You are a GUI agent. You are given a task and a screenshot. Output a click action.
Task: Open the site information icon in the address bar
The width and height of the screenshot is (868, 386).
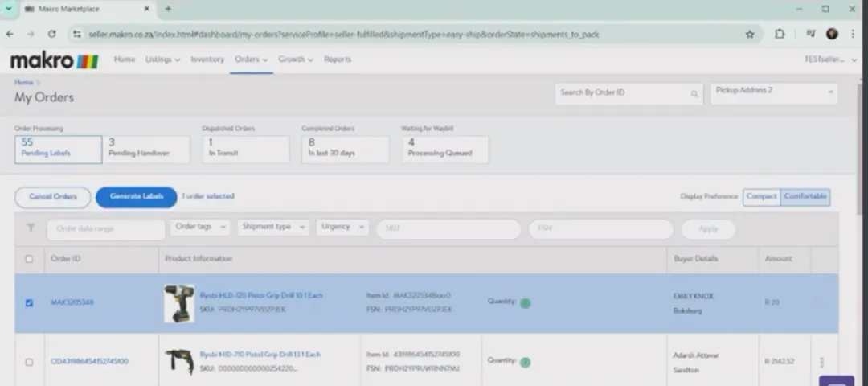click(77, 35)
